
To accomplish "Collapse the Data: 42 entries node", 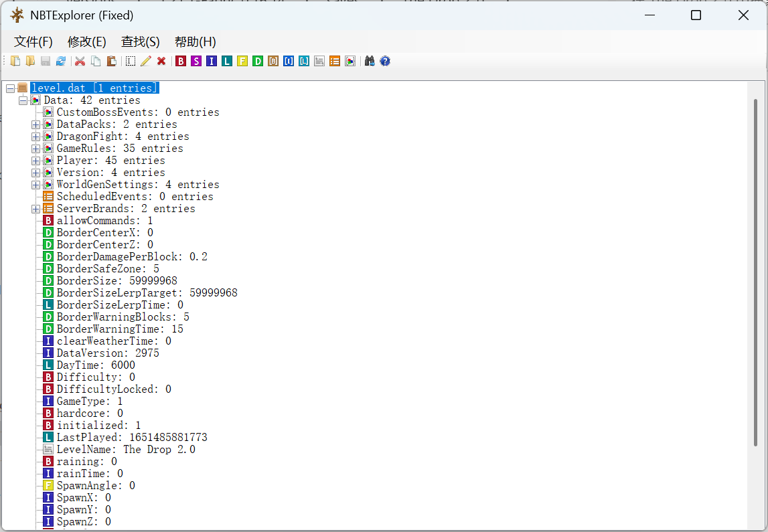I will (x=23, y=100).
